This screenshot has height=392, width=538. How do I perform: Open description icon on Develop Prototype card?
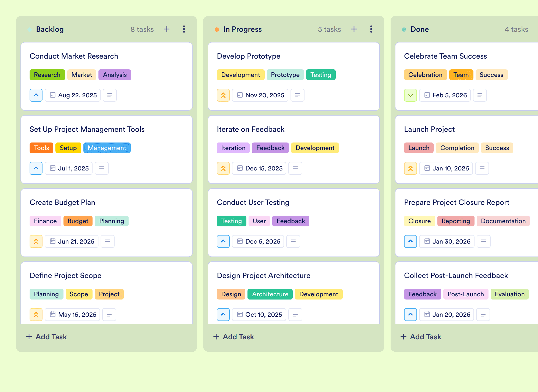298,95
